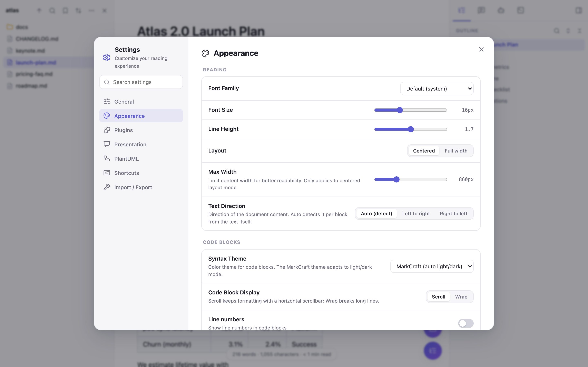Image resolution: width=588 pixels, height=367 pixels.
Task: Click the Settings gear icon
Action: coord(106,57)
